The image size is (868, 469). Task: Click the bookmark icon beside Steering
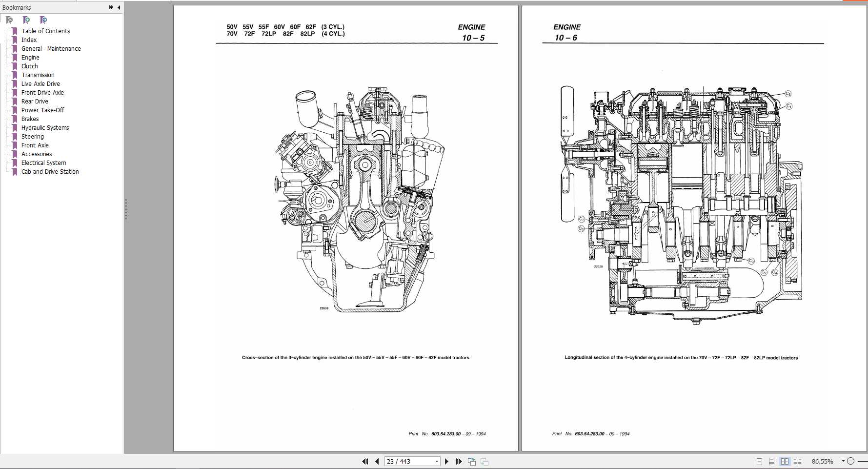[x=15, y=137]
